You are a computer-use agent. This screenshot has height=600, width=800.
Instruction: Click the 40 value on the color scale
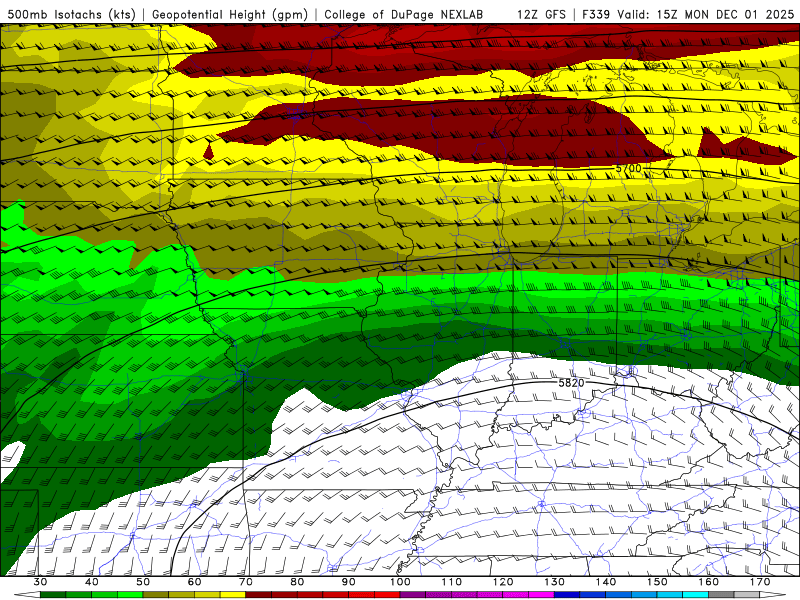[x=92, y=582]
